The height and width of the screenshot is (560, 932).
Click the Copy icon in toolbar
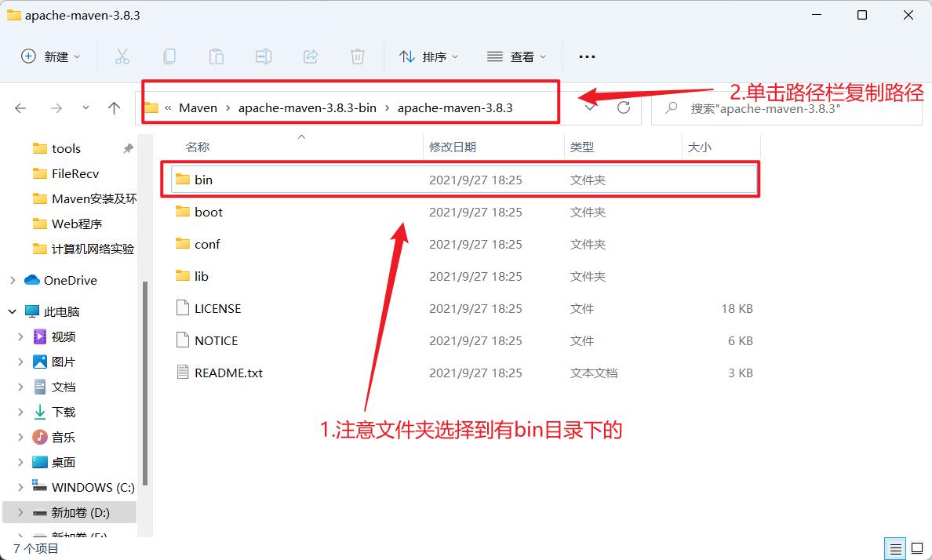pos(169,56)
